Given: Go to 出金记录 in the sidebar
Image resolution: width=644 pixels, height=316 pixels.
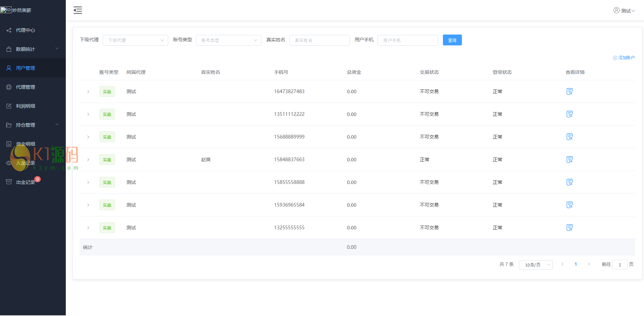Looking at the screenshot, I should click(x=25, y=182).
